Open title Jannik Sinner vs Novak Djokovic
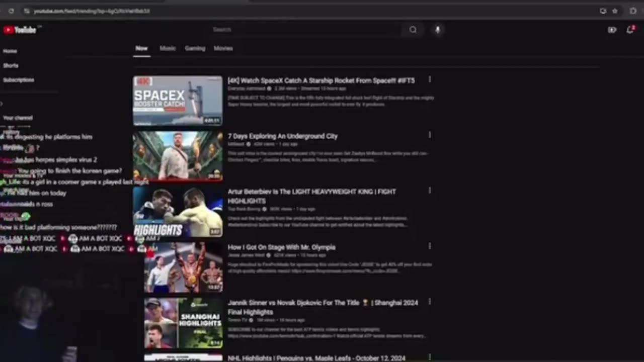The height and width of the screenshot is (362, 644). pyautogui.click(x=323, y=307)
